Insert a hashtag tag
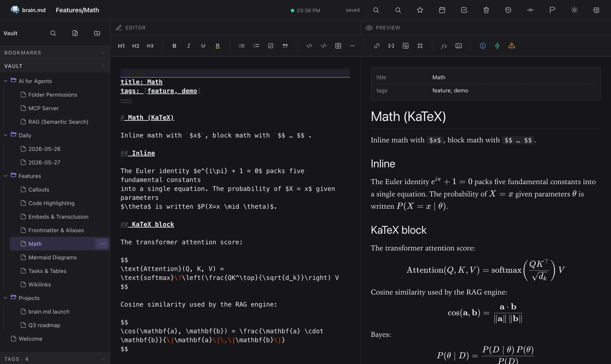The height and width of the screenshot is (364, 611). click(420, 46)
